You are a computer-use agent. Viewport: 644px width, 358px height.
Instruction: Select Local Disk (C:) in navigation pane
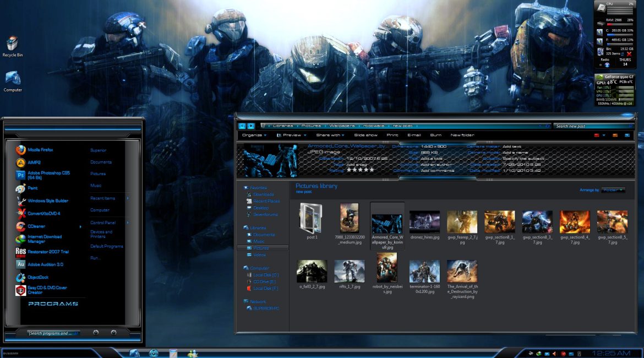(265, 274)
